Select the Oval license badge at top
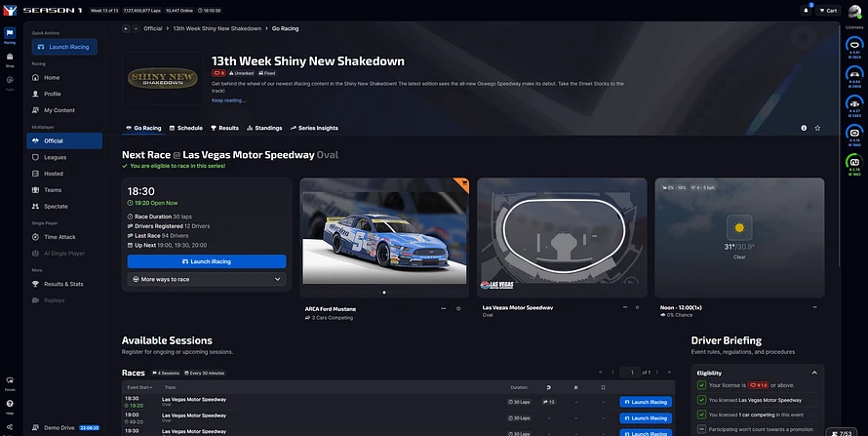 (x=854, y=46)
